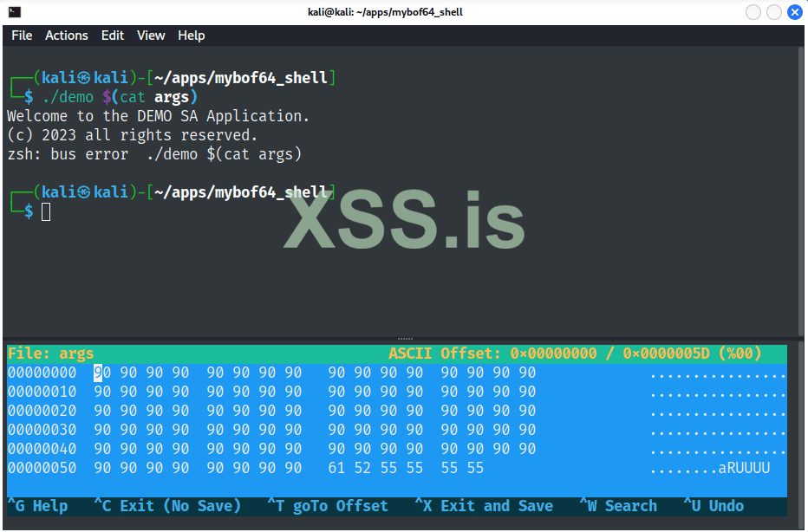Open the Edit menu
Screen dimensions: 808x532
click(112, 36)
